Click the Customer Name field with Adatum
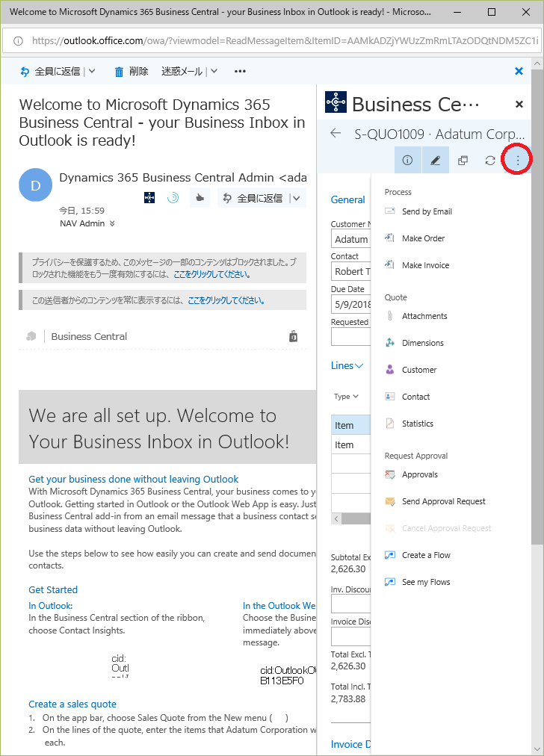Image resolution: width=544 pixels, height=756 pixels. click(351, 239)
